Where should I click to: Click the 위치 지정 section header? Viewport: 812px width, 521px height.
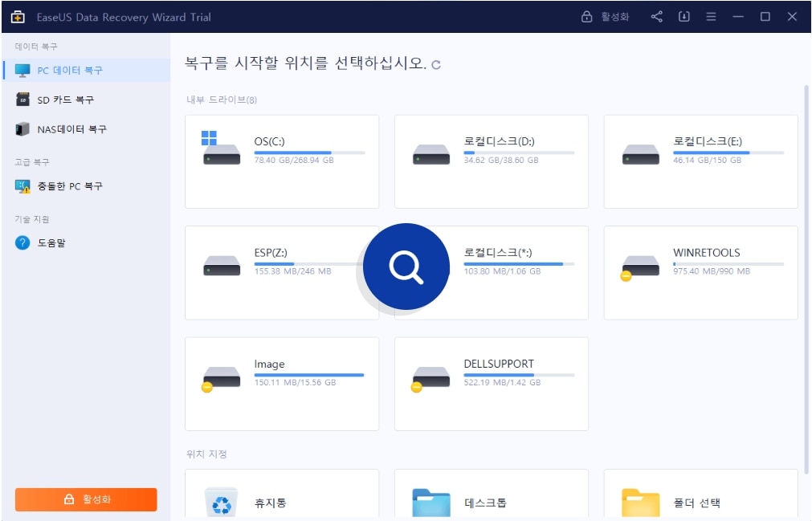pyautogui.click(x=206, y=454)
